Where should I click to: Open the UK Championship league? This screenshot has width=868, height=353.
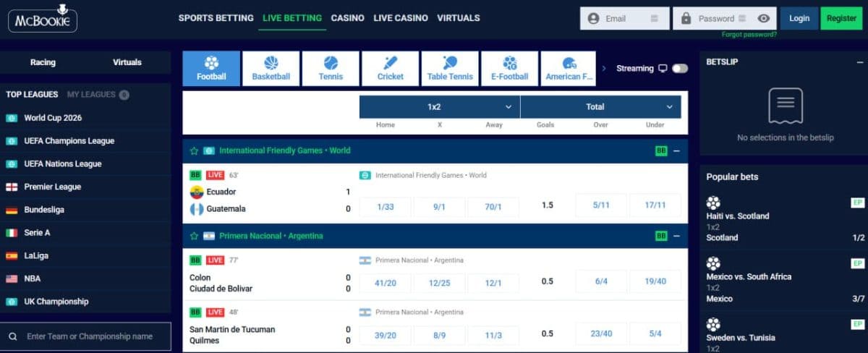pyautogui.click(x=56, y=302)
